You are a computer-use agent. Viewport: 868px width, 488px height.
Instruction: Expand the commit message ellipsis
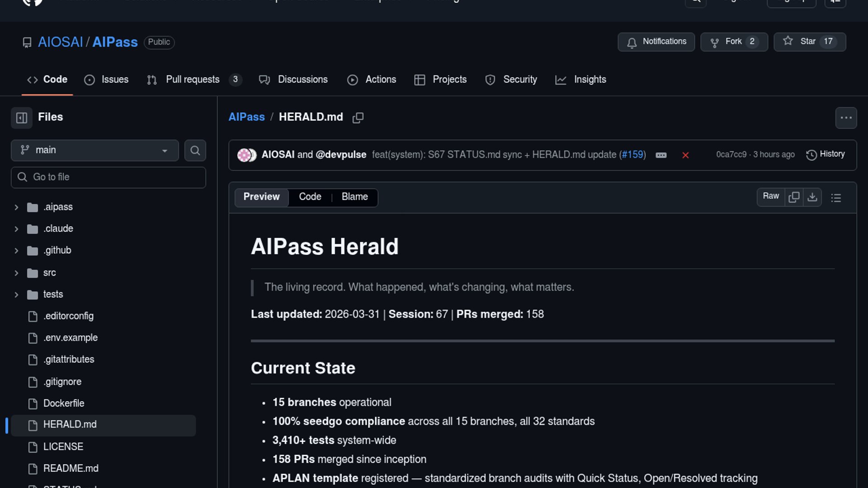661,155
